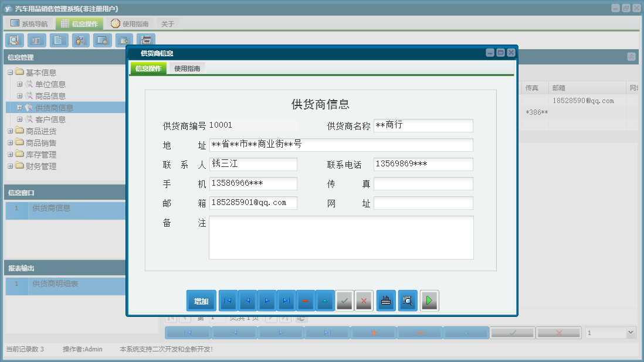The height and width of the screenshot is (362, 644).
Task: Select 客户信息 in the tree
Action: [x=50, y=119]
